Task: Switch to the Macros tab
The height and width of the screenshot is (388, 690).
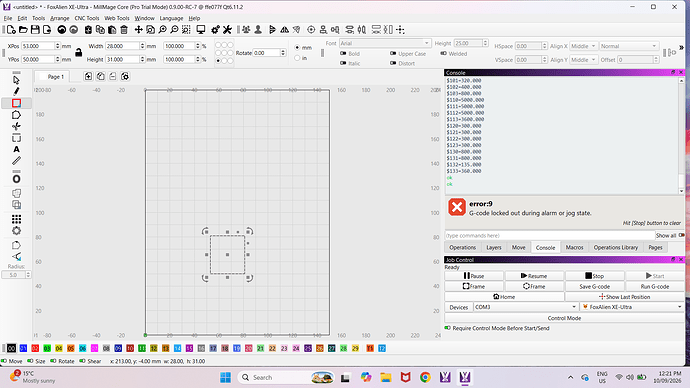Action: tap(574, 247)
